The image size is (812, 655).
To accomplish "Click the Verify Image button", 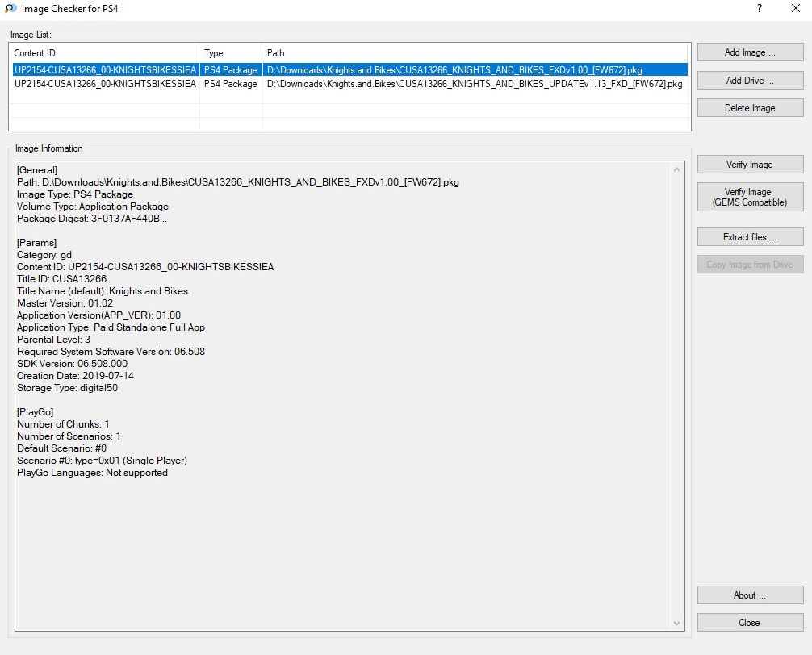I will click(750, 165).
